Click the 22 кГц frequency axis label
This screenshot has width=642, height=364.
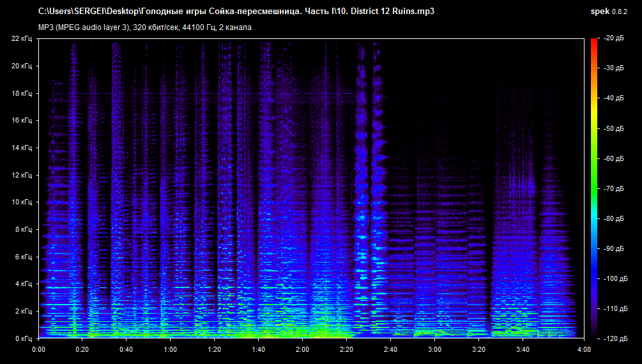pyautogui.click(x=23, y=39)
